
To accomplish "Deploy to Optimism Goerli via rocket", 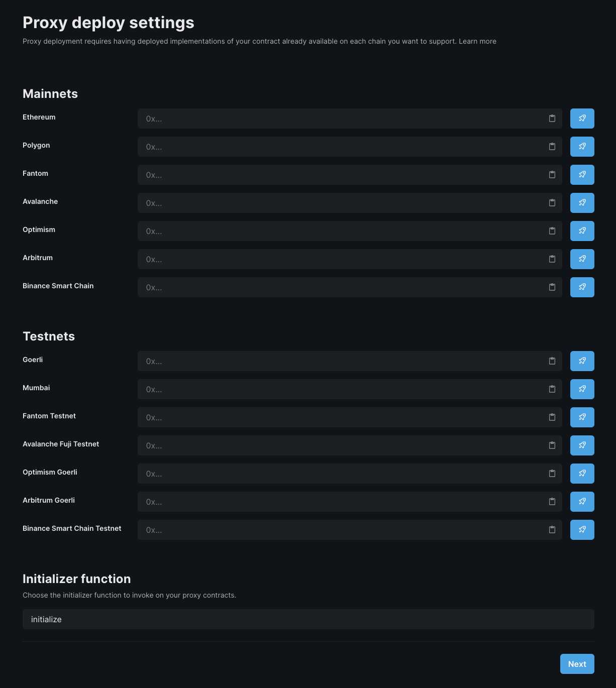I will tap(582, 474).
